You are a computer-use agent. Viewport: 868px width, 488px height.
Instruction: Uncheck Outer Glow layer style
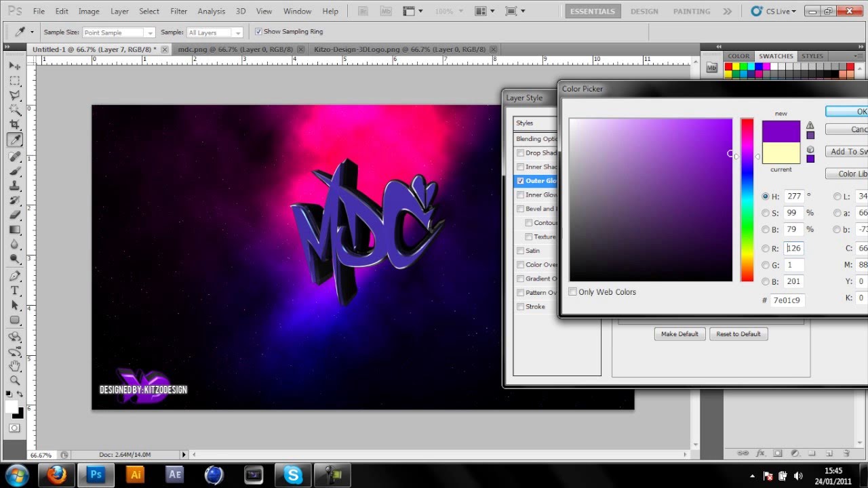point(520,181)
